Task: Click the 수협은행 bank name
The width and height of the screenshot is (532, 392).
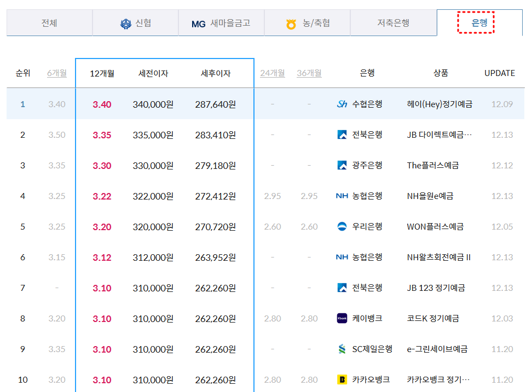Action: pos(367,104)
